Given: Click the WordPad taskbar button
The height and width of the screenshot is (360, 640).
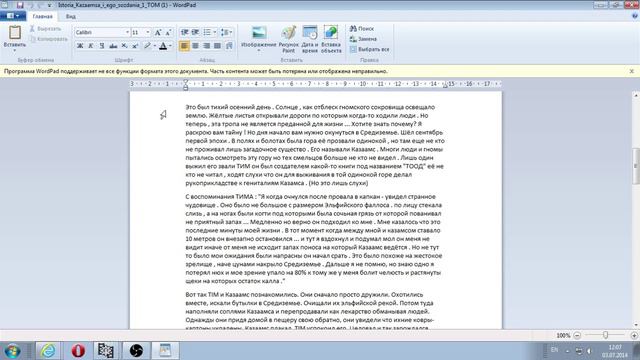Looking at the screenshot, I should tap(165, 351).
